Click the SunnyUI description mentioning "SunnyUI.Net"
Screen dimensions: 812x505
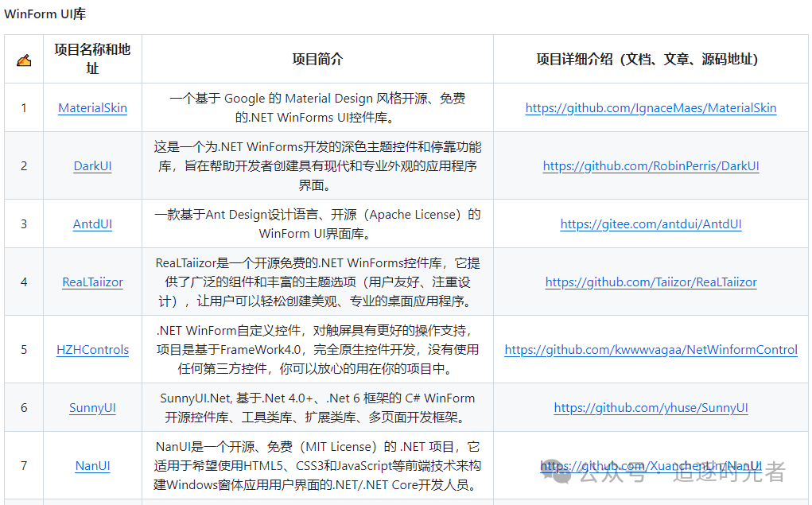pos(317,408)
